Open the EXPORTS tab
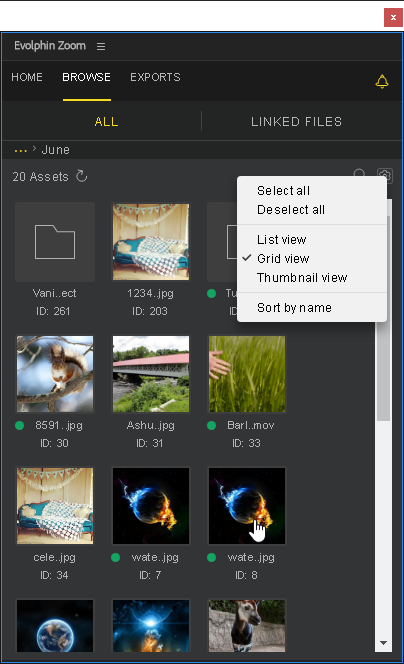The image size is (404, 664). (x=155, y=77)
